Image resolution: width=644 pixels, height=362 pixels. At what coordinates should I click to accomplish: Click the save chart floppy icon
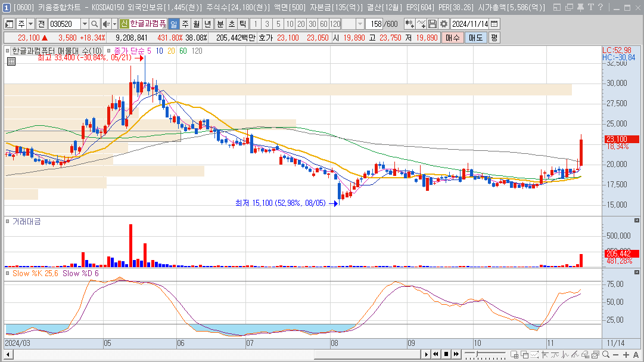(x=432, y=24)
